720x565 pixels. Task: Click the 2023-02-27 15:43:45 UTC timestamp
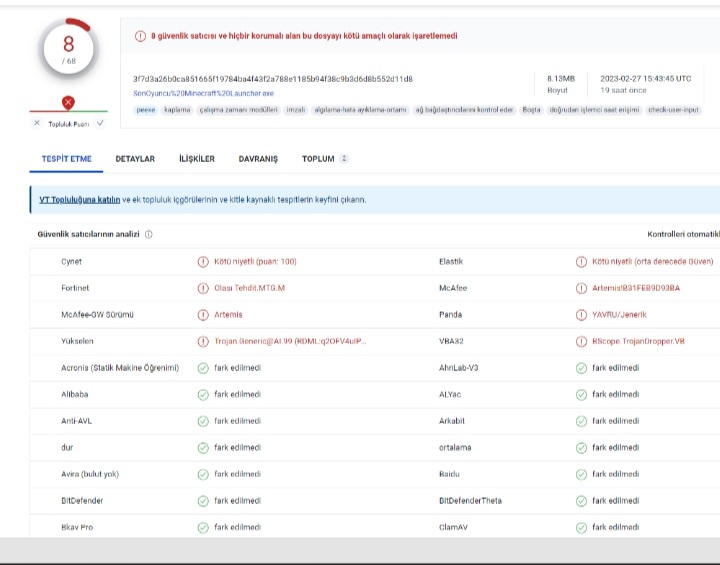tap(646, 79)
